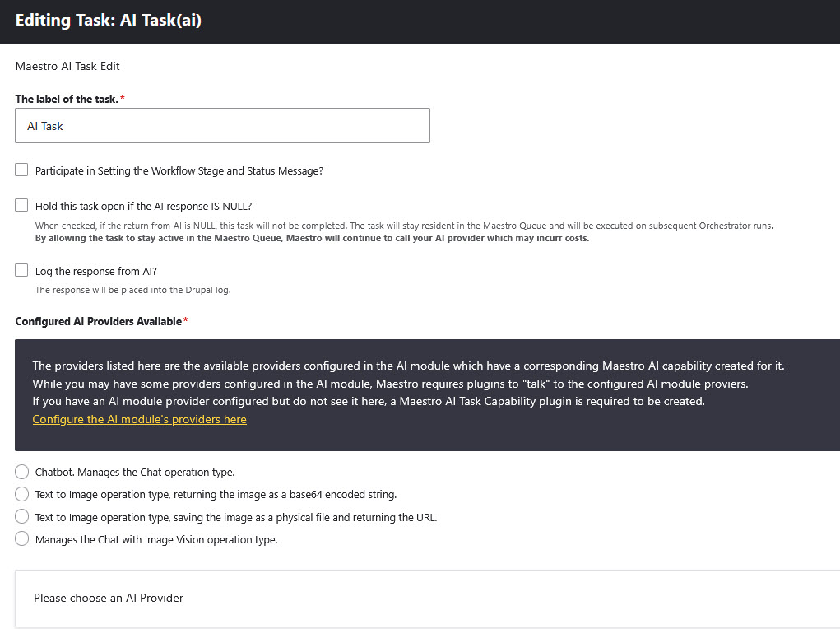Enable "Log the response from AI?"

(x=21, y=269)
